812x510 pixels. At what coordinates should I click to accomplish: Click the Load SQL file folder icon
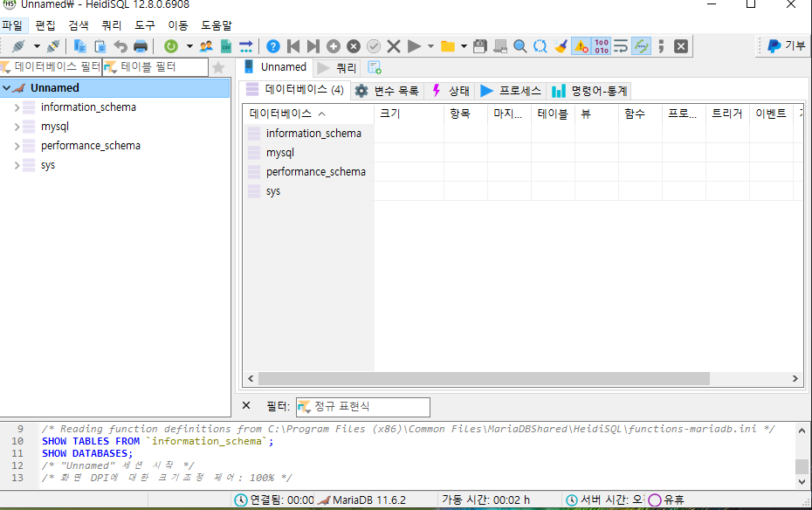pos(447,46)
